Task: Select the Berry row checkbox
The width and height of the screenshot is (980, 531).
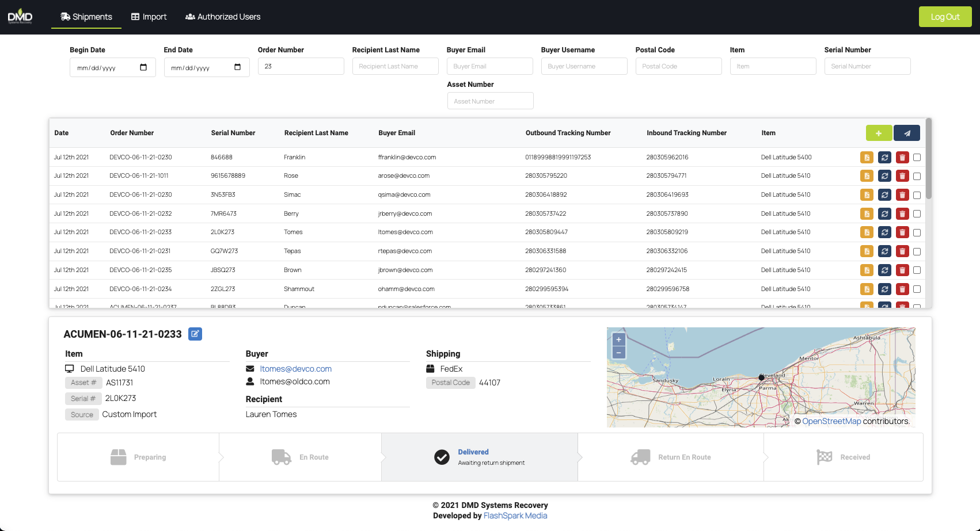Action: point(917,213)
